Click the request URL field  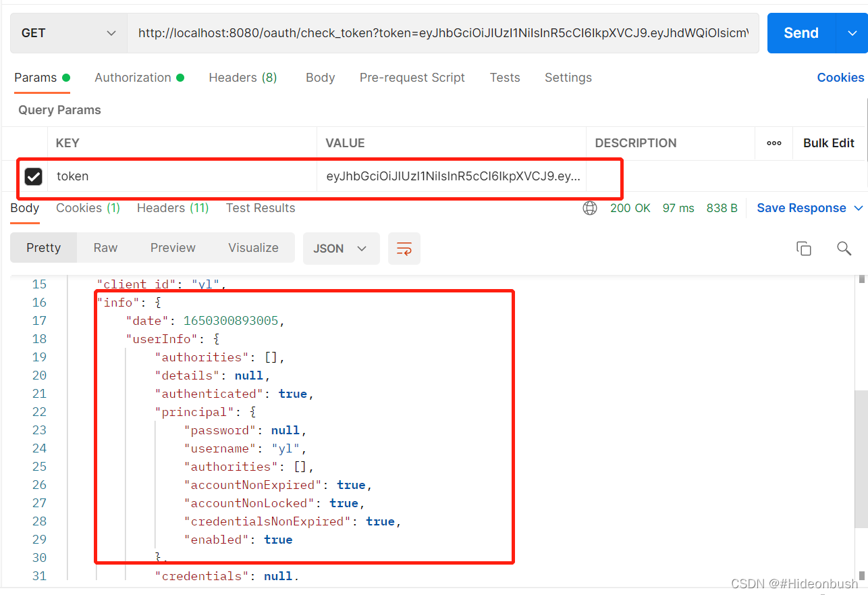(443, 33)
